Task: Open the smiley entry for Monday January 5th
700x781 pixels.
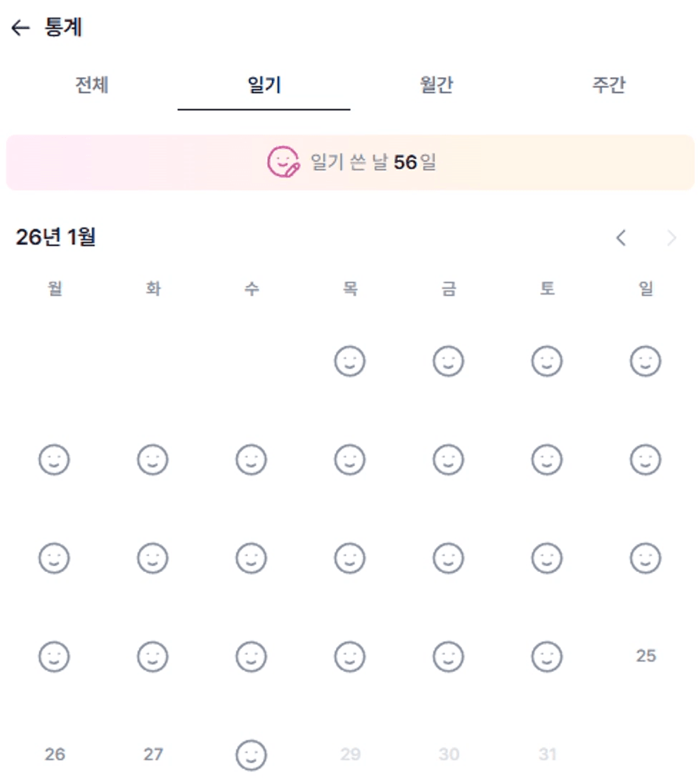Action: click(x=54, y=460)
